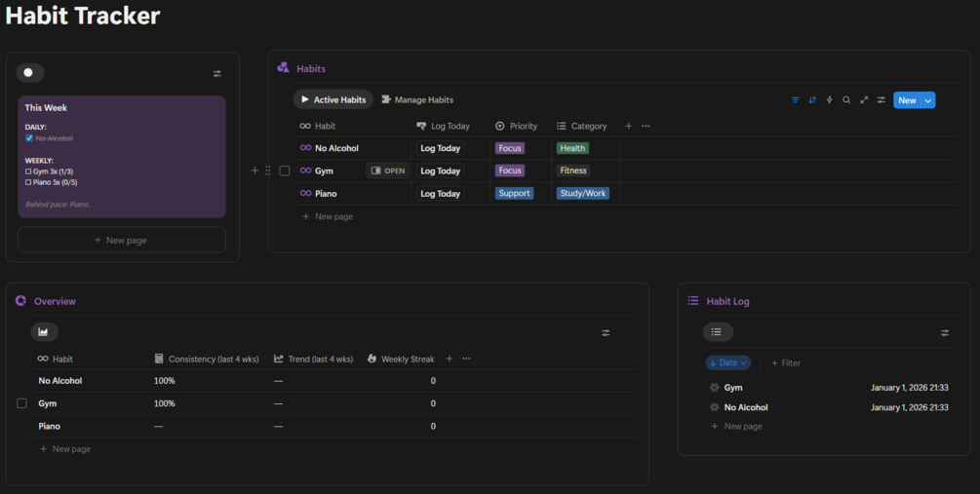Open the Date sort dropdown in Habit Log
980x494 pixels.
click(x=728, y=362)
